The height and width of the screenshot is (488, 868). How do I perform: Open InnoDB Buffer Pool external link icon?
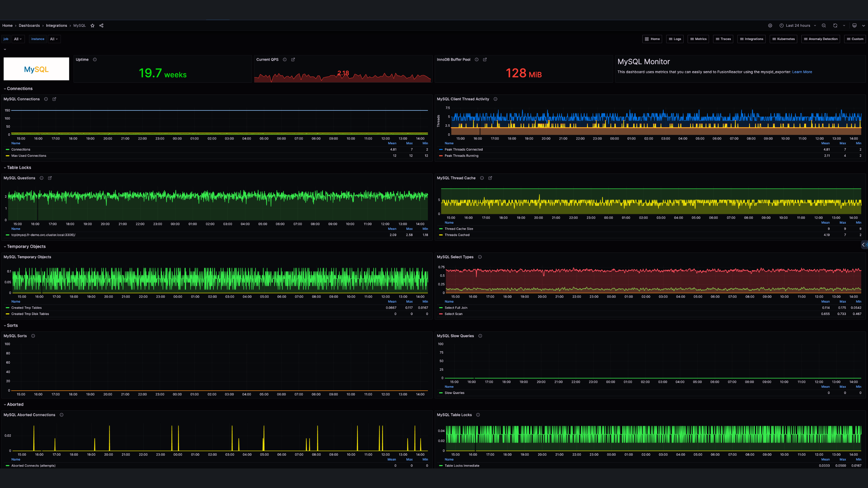[485, 60]
